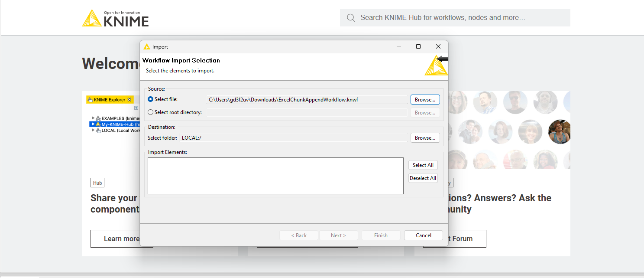Expand the EXAMPLES tree node
The height and width of the screenshot is (278, 644).
click(x=93, y=118)
